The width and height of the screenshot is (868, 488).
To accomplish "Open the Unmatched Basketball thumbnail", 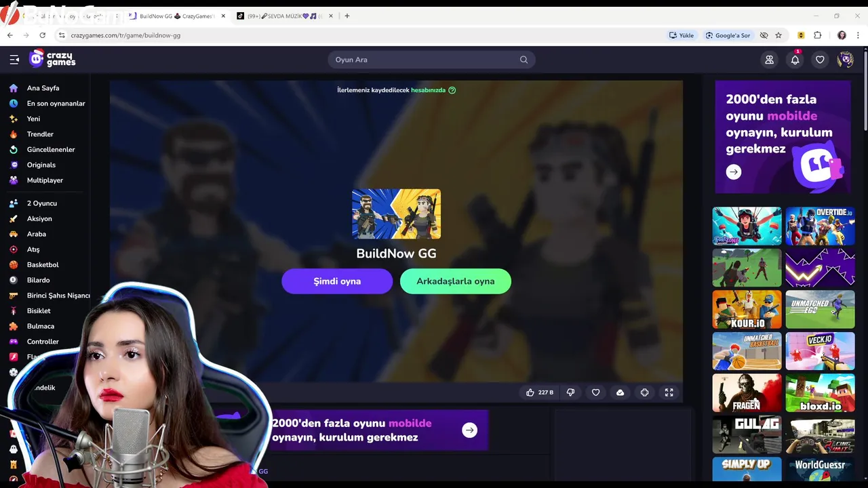I will coord(747,351).
